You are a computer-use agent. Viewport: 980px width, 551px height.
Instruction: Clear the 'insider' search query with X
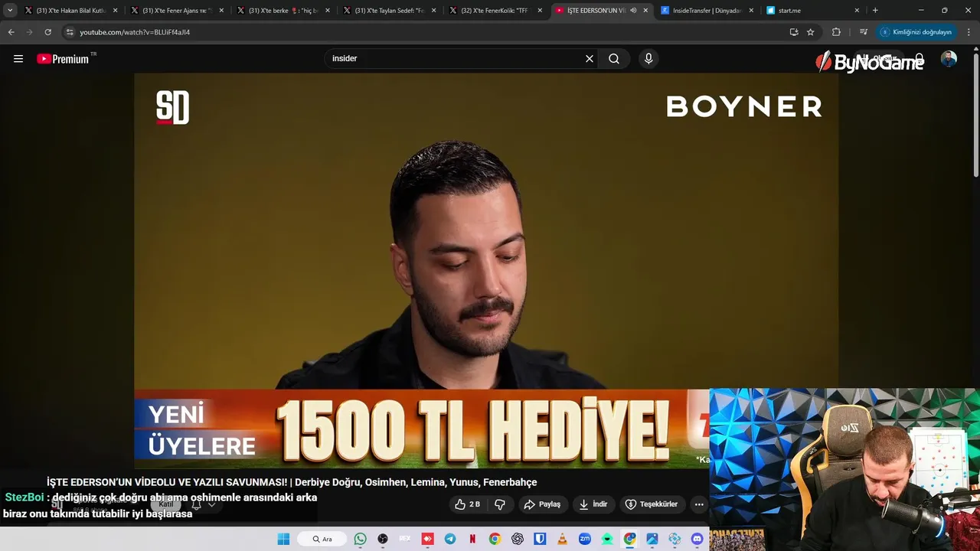590,59
